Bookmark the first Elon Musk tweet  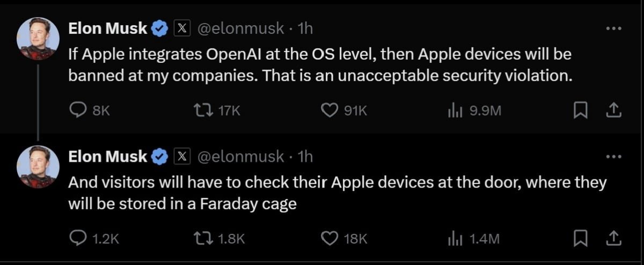pyautogui.click(x=580, y=111)
